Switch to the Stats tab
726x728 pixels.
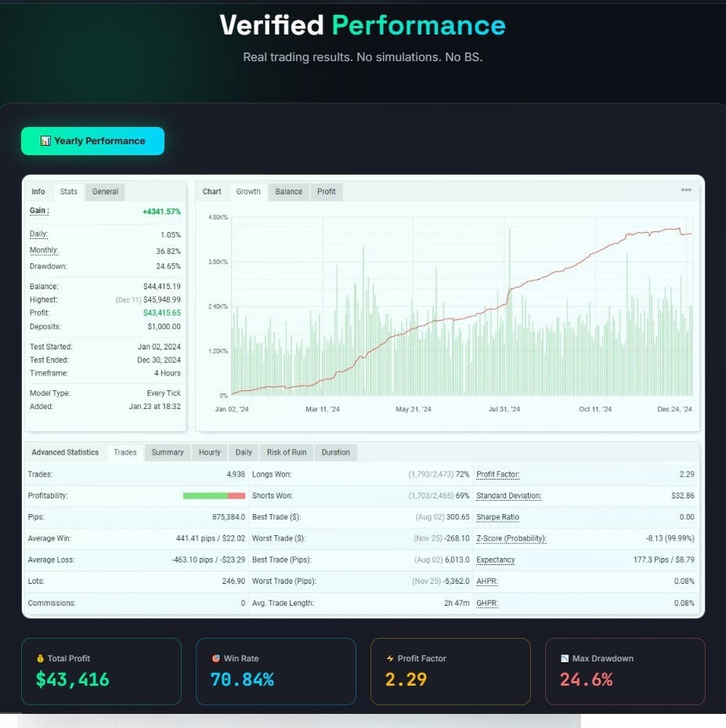(69, 192)
